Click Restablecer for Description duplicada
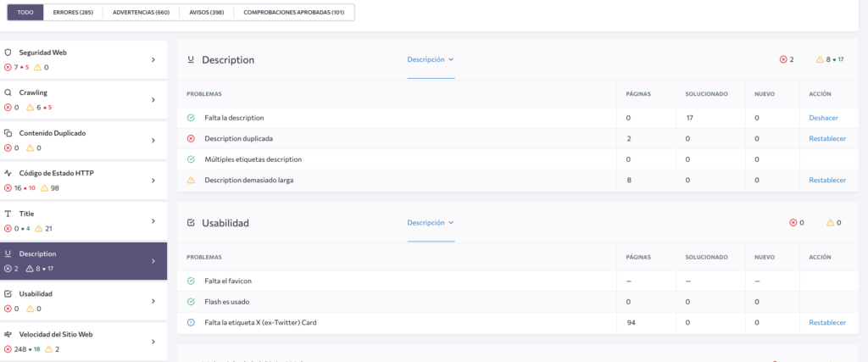Image resolution: width=868 pixels, height=362 pixels. [827, 138]
